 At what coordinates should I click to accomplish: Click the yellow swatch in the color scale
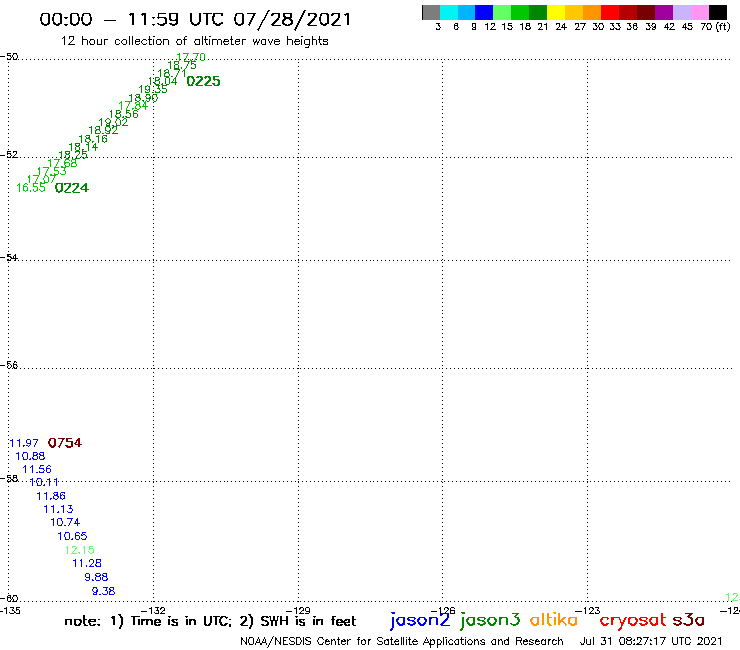point(556,12)
